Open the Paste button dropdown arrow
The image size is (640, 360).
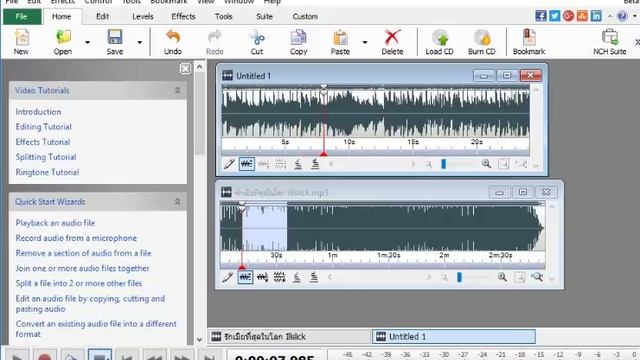point(365,42)
